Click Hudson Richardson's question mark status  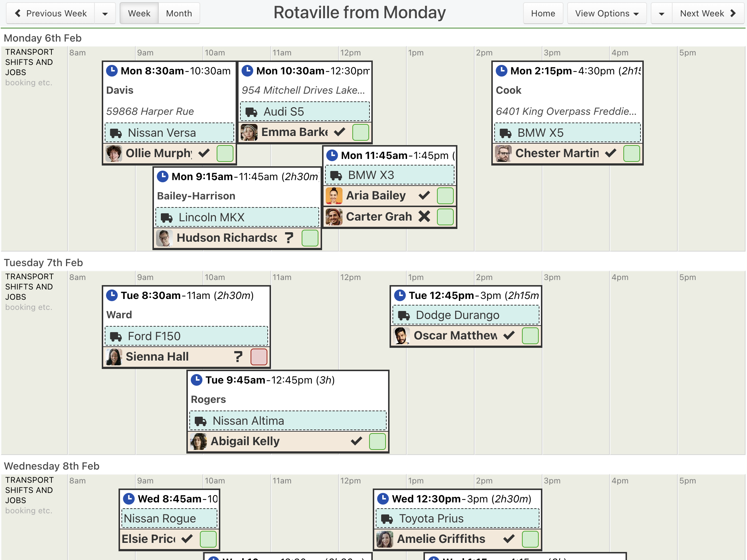pos(289,238)
